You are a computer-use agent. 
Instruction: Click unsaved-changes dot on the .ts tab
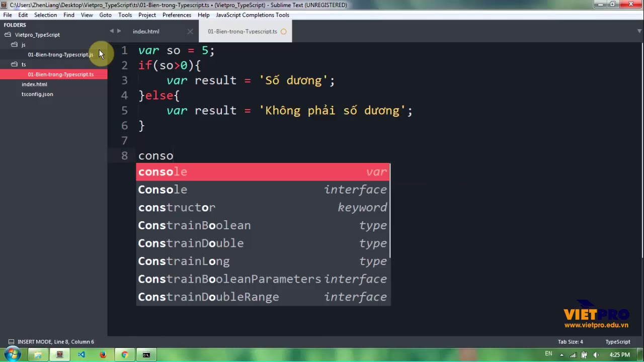coord(283,32)
